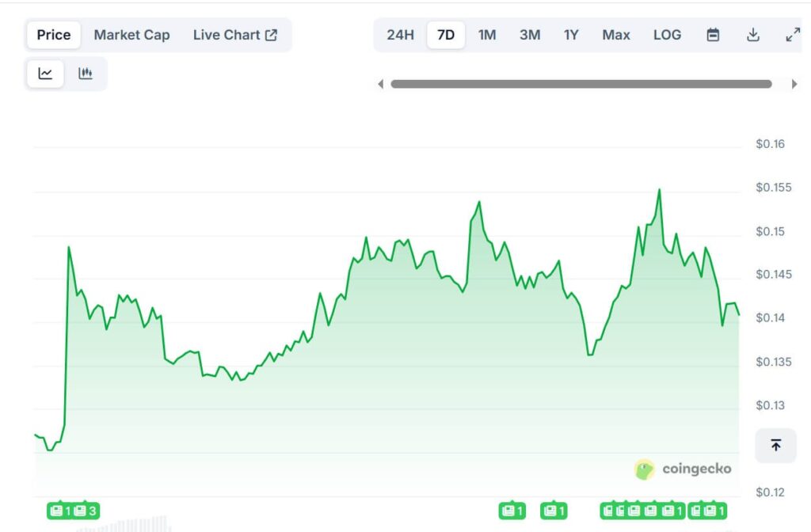The image size is (811, 532).
Task: Select the 1Y time range
Action: [571, 35]
